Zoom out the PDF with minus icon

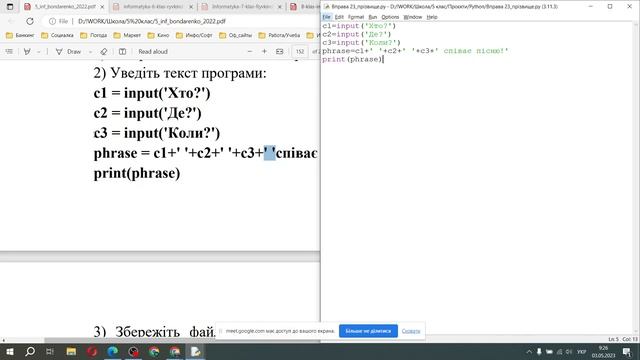click(250, 51)
